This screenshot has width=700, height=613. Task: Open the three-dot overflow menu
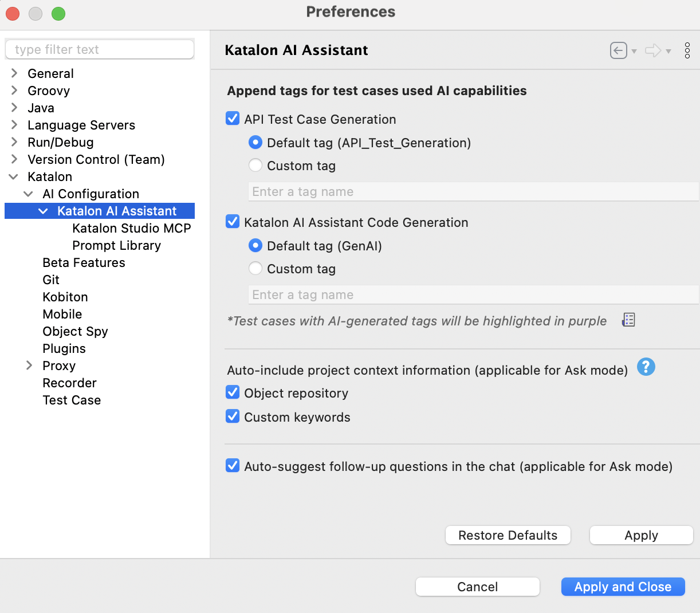pos(687,50)
